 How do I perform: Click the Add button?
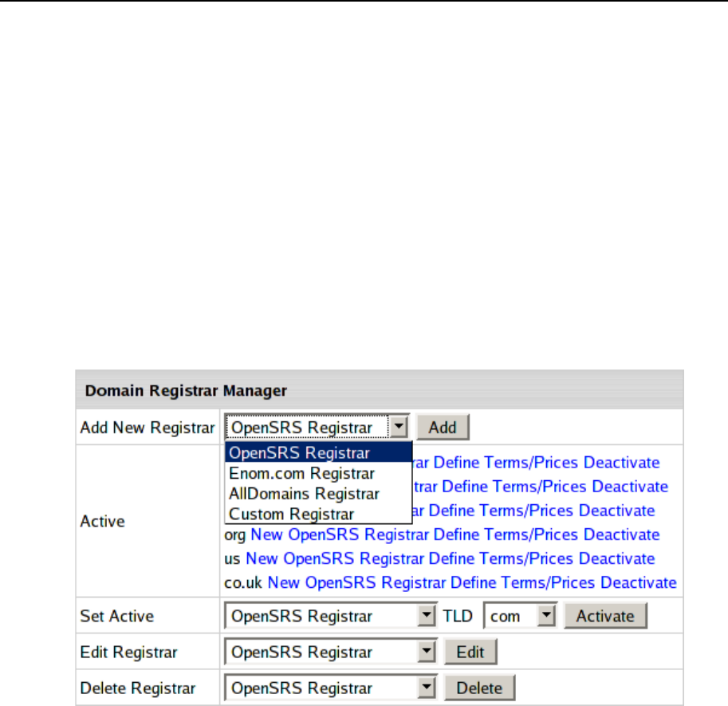[x=443, y=428]
